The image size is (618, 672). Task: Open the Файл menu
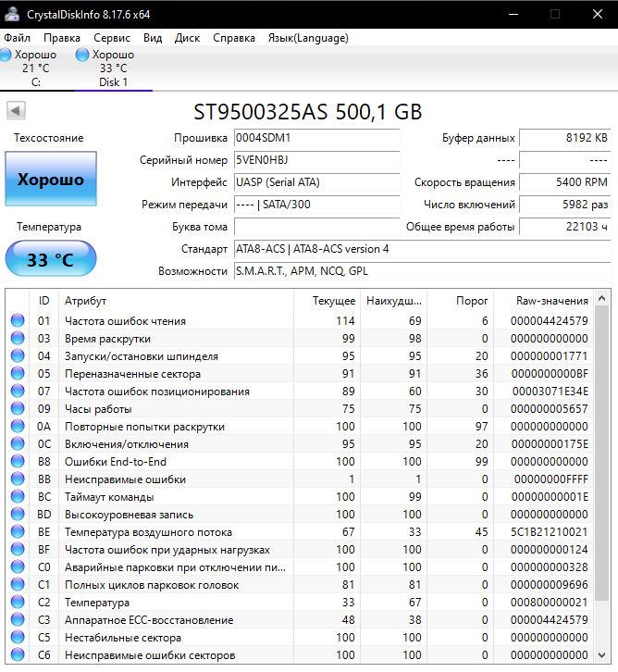tap(18, 38)
